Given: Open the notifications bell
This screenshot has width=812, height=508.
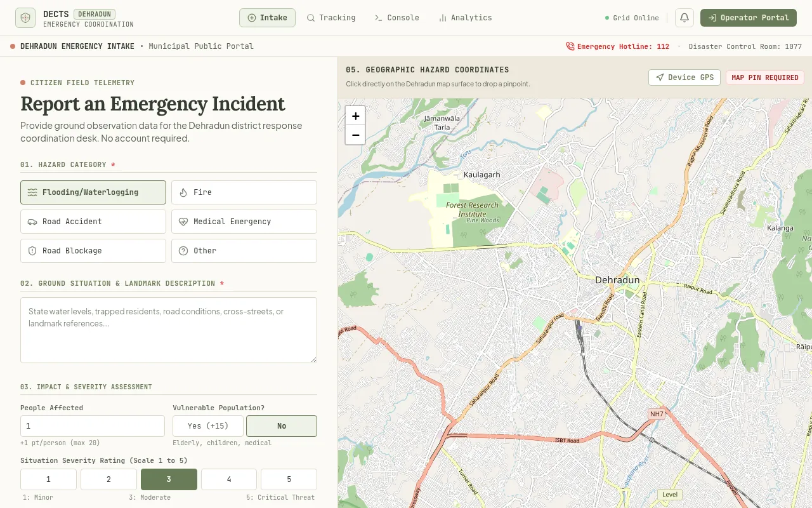Looking at the screenshot, I should [684, 18].
